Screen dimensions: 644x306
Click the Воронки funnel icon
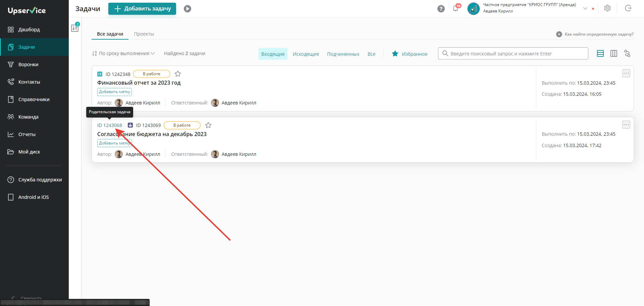point(11,64)
